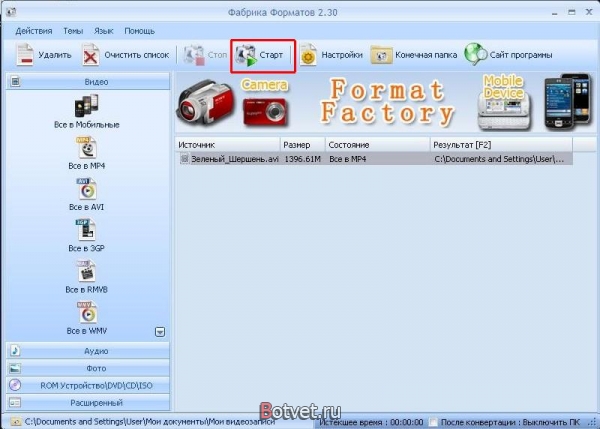This screenshot has height=429, width=600.
Task: Select the Все в RMVB icon
Action: coord(86,271)
